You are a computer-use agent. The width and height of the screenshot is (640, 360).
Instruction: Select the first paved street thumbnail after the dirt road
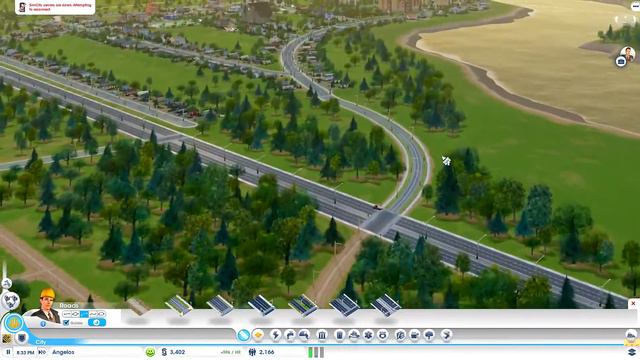pyautogui.click(x=179, y=305)
